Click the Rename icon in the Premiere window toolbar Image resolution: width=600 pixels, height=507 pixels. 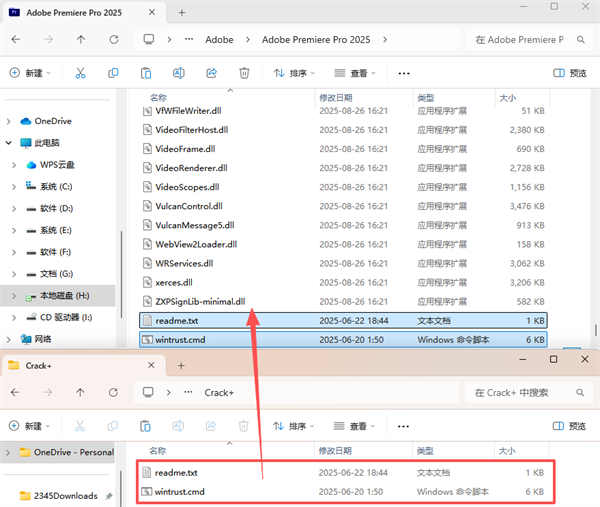pyautogui.click(x=179, y=73)
